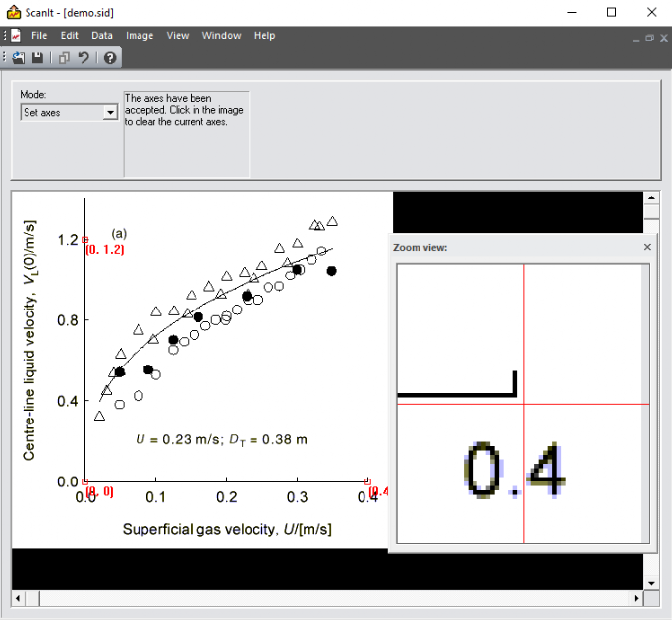This screenshot has width=672, height=620.
Task: Click the 'U = 0.23 m/s; DT = 0.38 m' annotation
Action: pyautogui.click(x=221, y=440)
